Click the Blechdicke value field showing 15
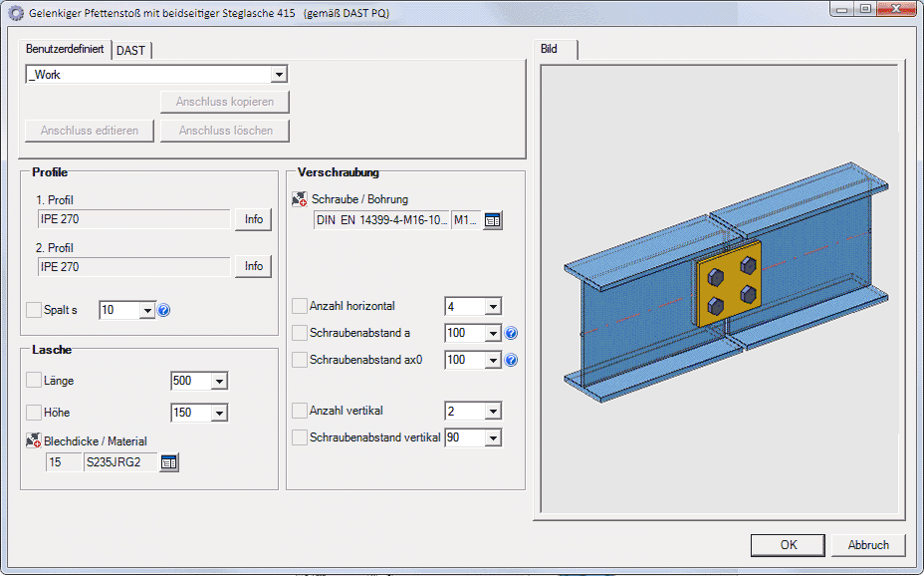The width and height of the screenshot is (924, 576). point(64,462)
